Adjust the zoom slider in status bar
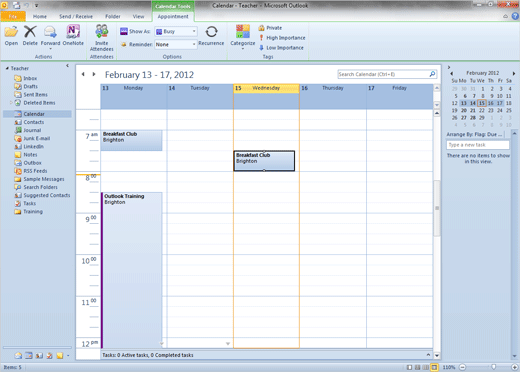Screen dimensions: 520x372 493,367
